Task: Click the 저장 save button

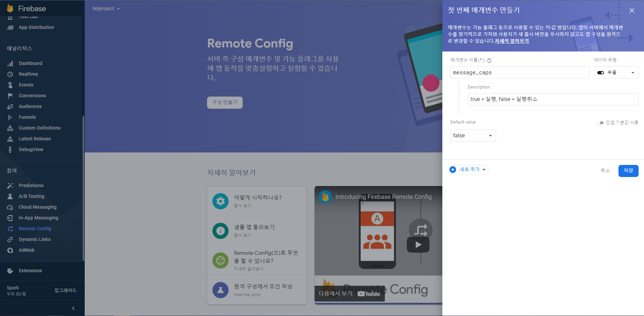Action: (628, 171)
